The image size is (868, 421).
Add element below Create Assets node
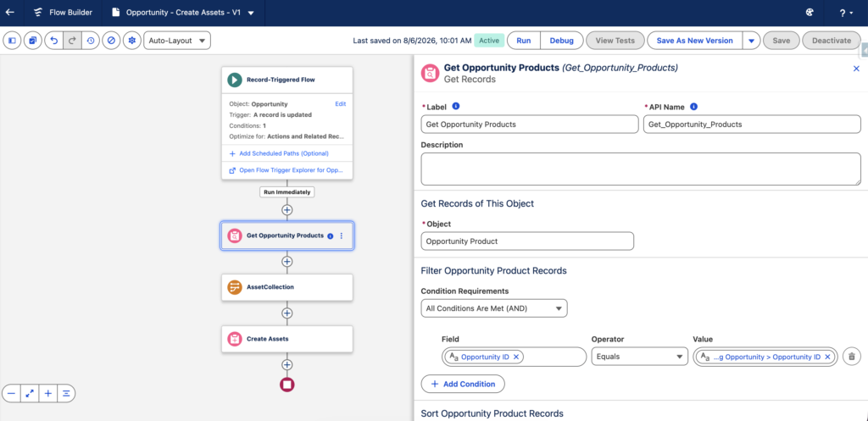click(x=287, y=364)
